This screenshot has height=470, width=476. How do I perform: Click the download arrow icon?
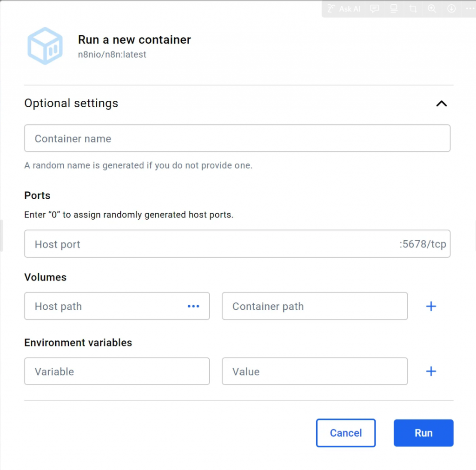[451, 9]
